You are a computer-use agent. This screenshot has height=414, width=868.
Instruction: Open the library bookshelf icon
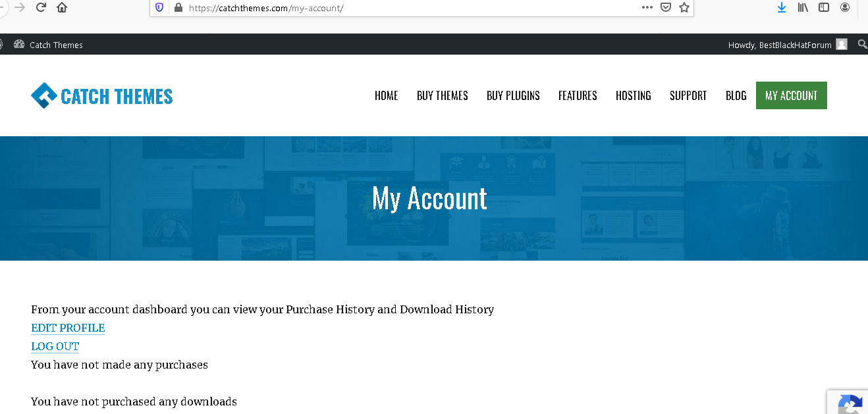(803, 7)
